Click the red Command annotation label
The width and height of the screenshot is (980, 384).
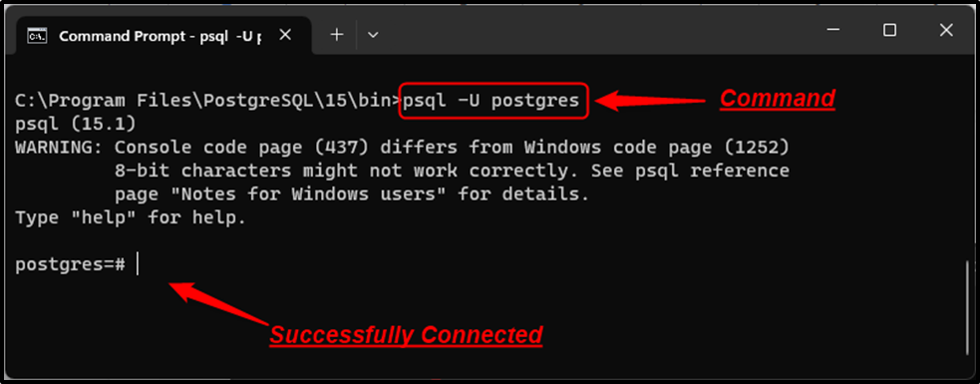tap(777, 99)
